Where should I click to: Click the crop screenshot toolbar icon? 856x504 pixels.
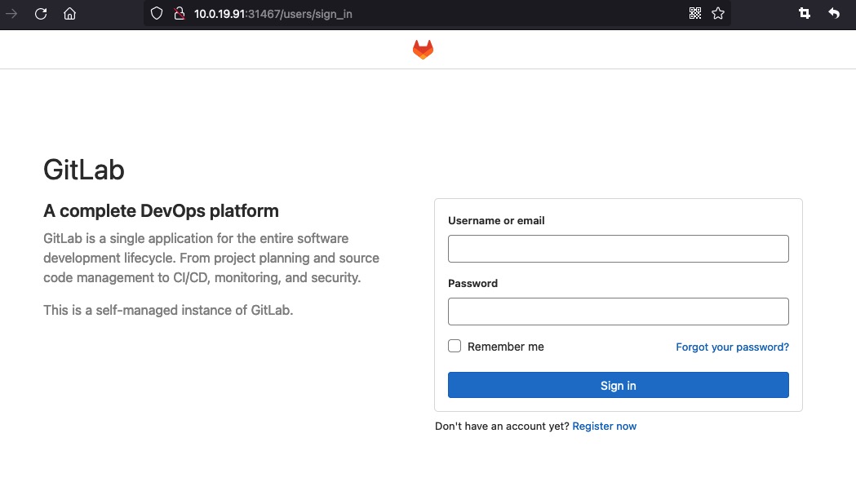coord(804,14)
